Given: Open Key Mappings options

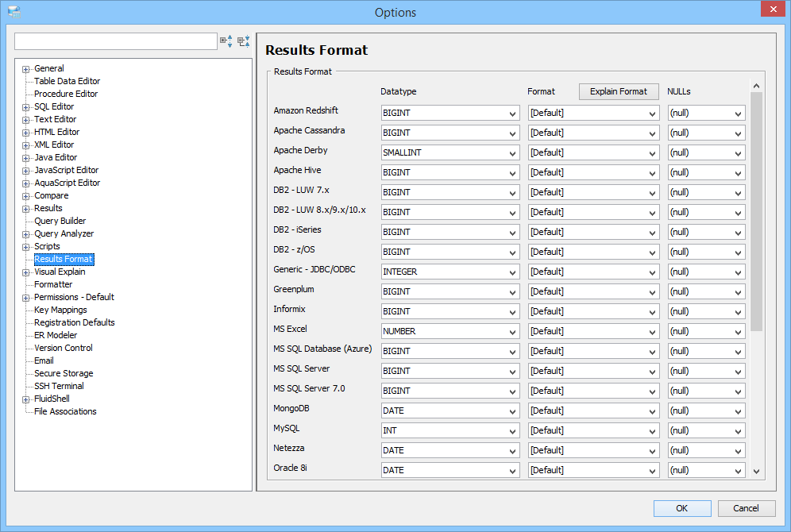Looking at the screenshot, I should (x=60, y=310).
